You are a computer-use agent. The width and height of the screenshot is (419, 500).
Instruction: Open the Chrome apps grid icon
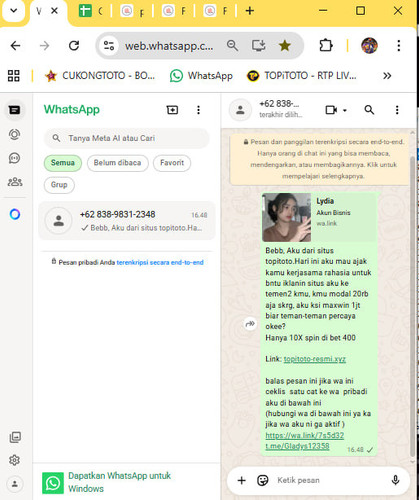point(14,76)
